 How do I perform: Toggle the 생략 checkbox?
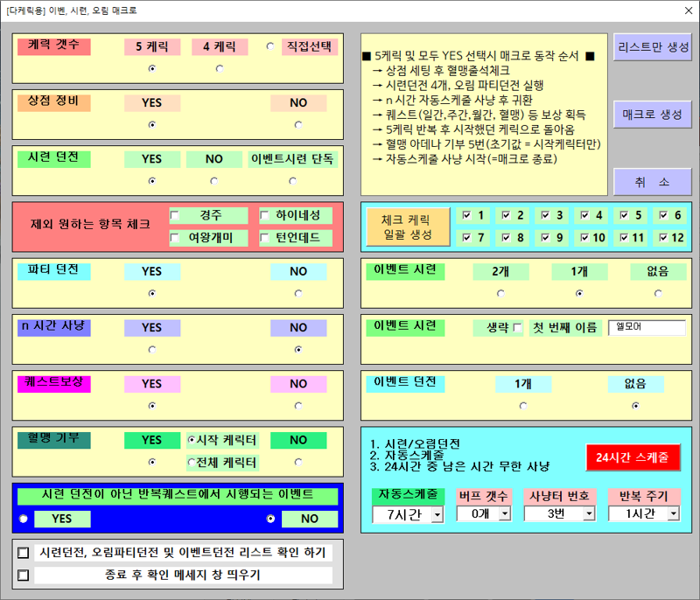[517, 328]
